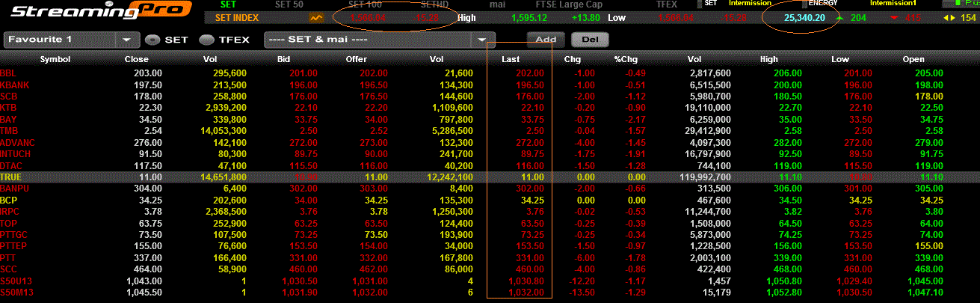The height and width of the screenshot is (303, 980).
Task: Switch to the mai tab
Action: [x=497, y=4]
